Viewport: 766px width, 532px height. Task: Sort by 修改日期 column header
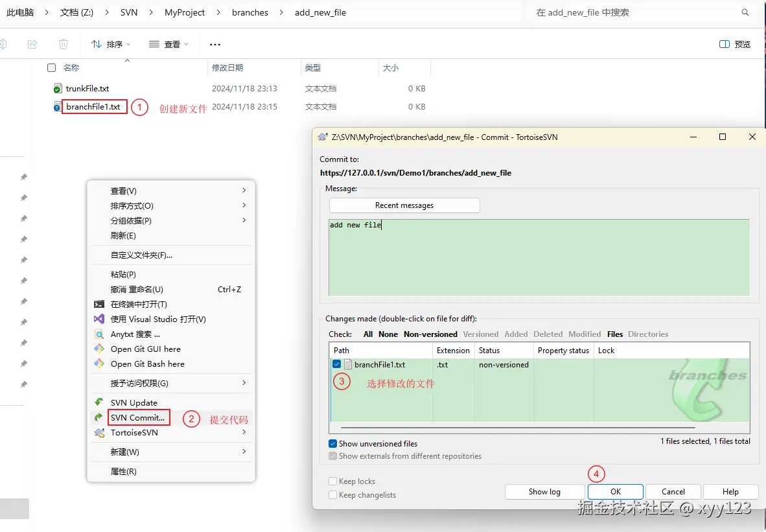254,68
